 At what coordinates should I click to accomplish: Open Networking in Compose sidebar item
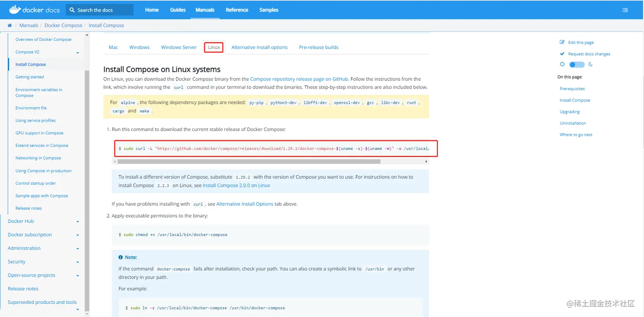tap(38, 158)
